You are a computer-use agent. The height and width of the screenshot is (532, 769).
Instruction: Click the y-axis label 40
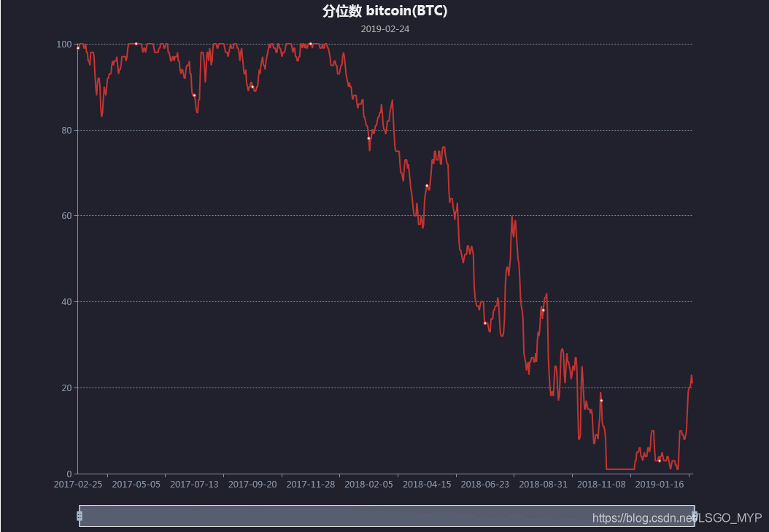click(66, 302)
